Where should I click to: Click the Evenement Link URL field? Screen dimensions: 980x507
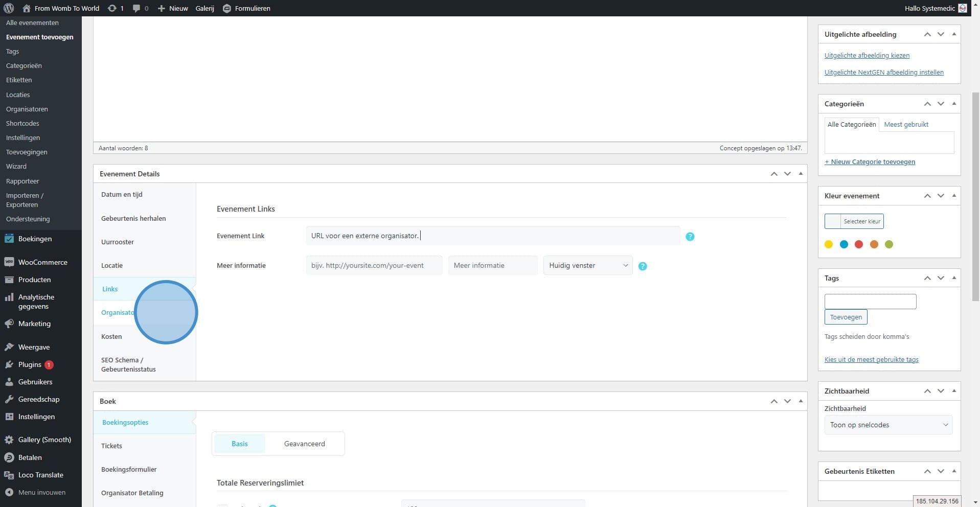(x=493, y=236)
